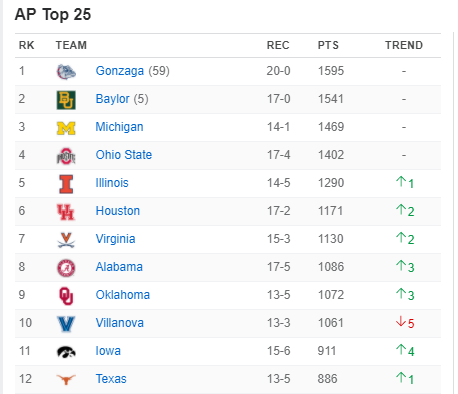
Task: Open the Ohio State team link
Action: (124, 155)
